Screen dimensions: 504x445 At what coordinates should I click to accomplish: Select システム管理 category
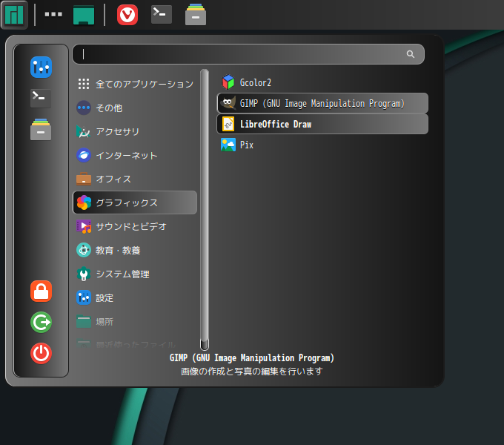[x=135, y=274]
